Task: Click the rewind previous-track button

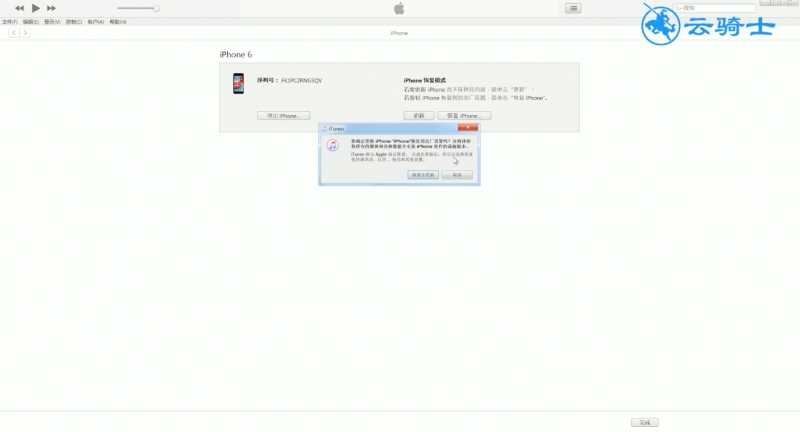Action: click(x=19, y=8)
